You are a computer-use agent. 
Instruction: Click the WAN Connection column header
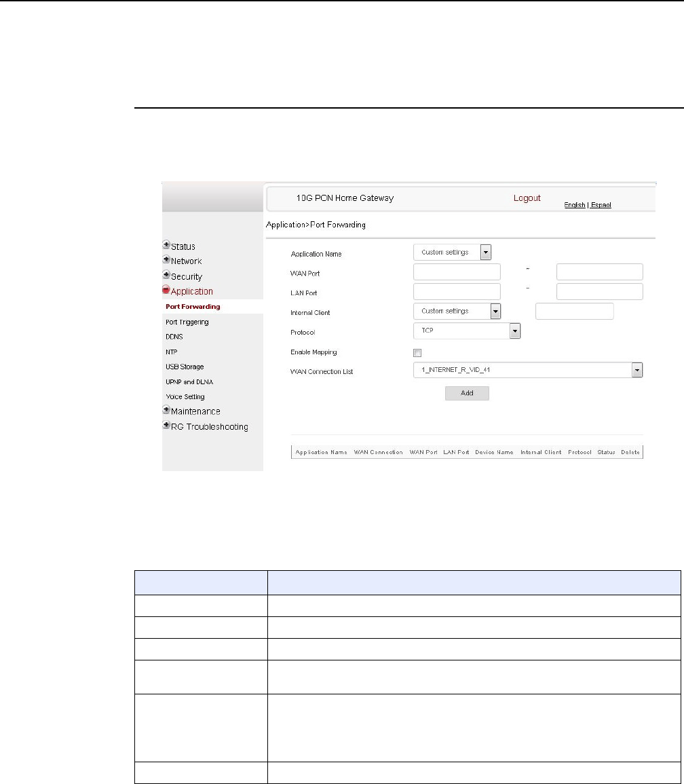(x=379, y=453)
